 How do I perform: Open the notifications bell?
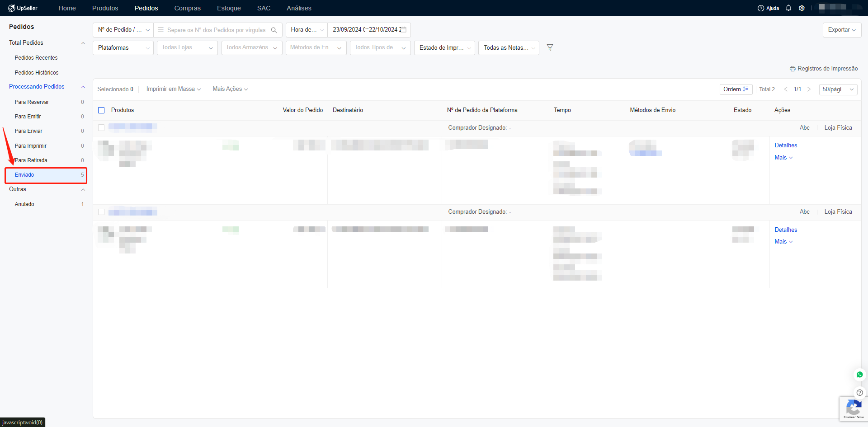point(788,8)
